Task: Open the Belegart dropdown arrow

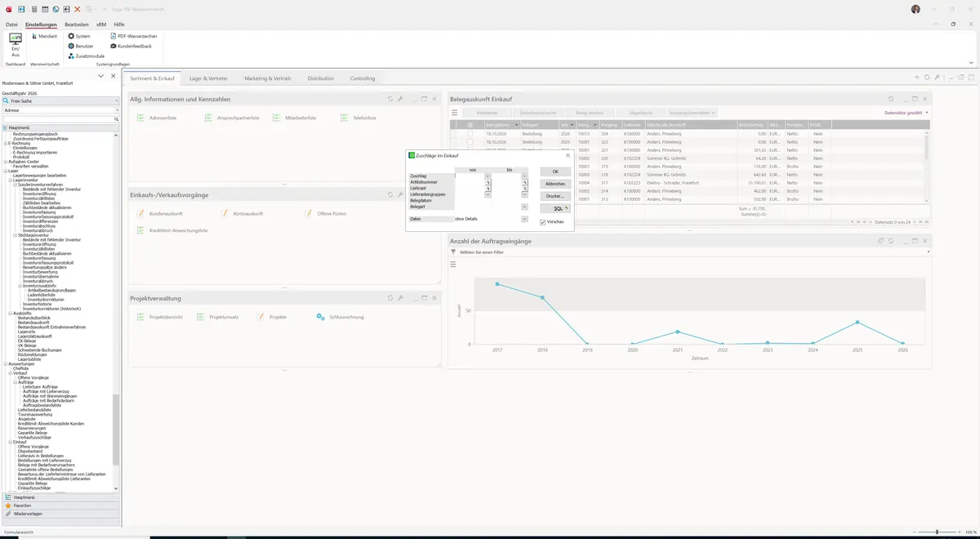Action: [524, 207]
